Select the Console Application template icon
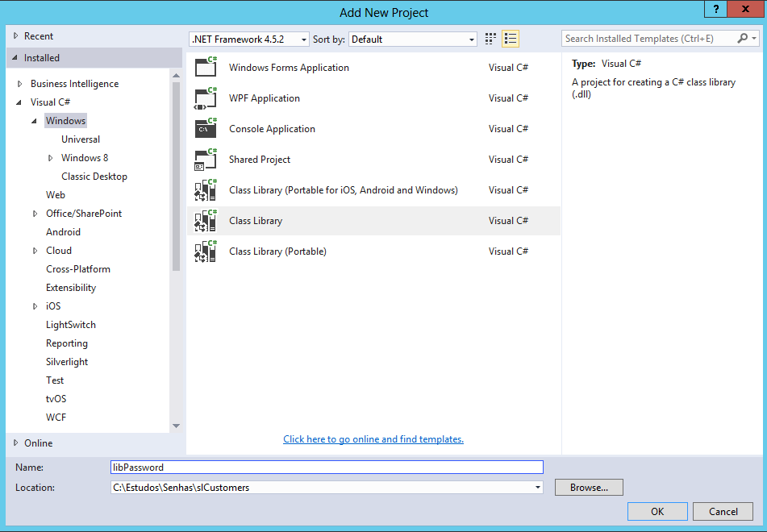The width and height of the screenshot is (767, 532). (x=206, y=129)
